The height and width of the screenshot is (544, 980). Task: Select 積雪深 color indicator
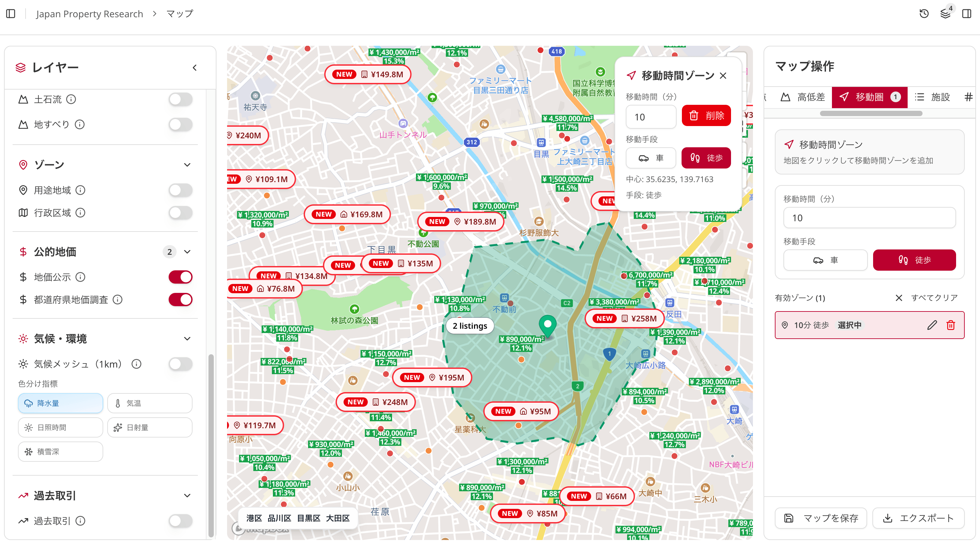point(60,452)
